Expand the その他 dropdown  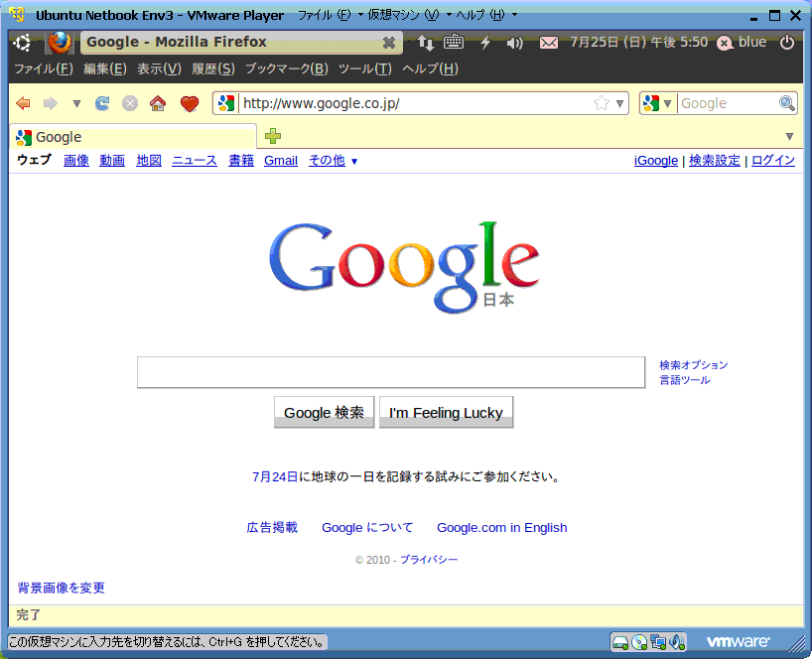coord(333,161)
